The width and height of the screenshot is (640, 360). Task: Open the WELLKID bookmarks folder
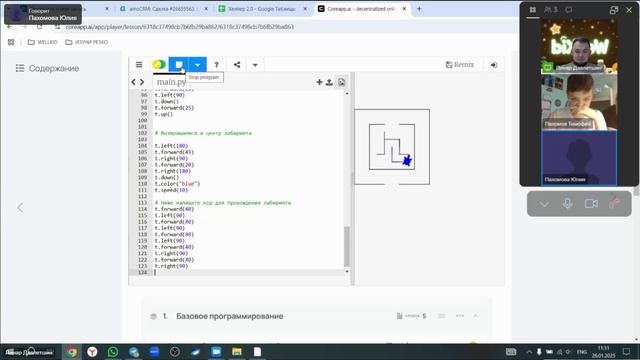click(42, 42)
